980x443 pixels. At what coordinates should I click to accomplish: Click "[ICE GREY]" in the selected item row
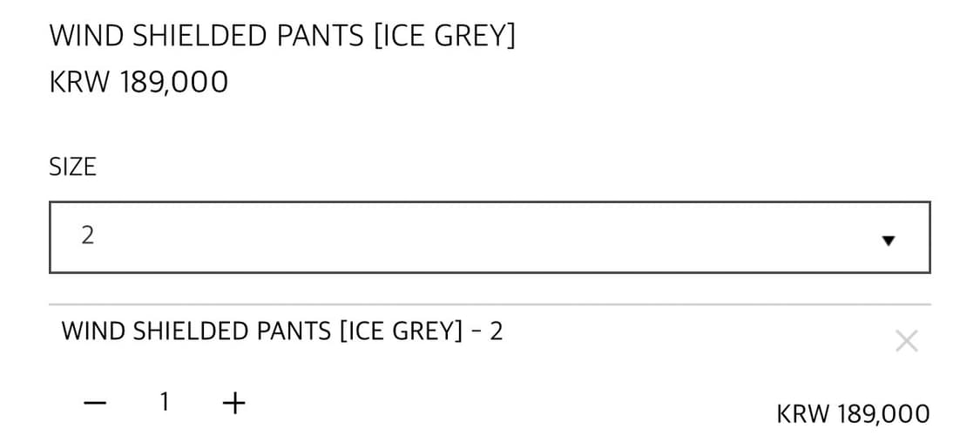point(401,331)
